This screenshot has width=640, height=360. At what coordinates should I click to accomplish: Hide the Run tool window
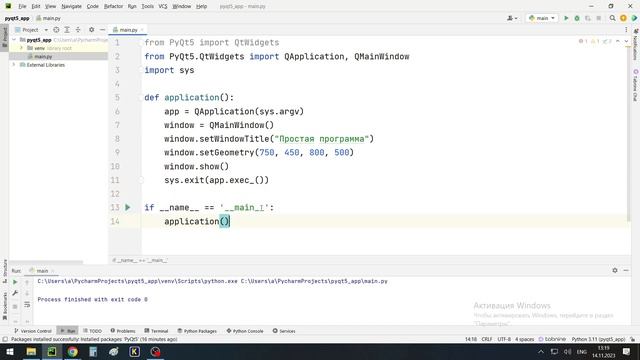pyautogui.click(x=626, y=270)
